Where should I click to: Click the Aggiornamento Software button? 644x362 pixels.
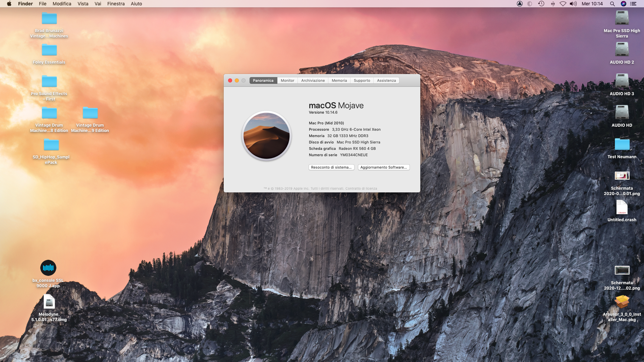[x=384, y=167]
